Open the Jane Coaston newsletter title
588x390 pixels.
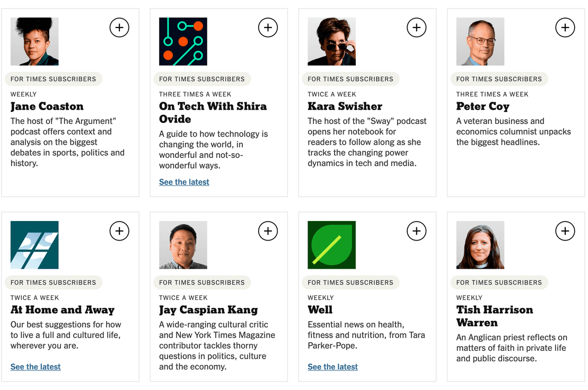[x=47, y=107]
